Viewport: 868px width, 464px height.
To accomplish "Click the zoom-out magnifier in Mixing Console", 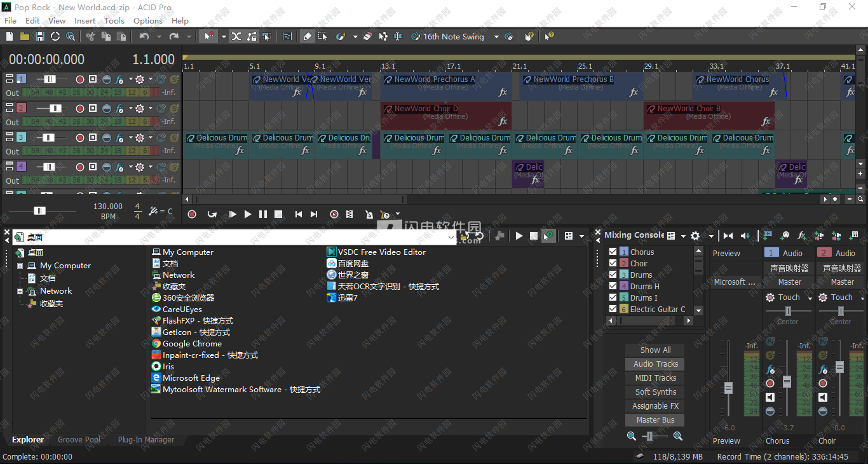I will click(x=631, y=436).
